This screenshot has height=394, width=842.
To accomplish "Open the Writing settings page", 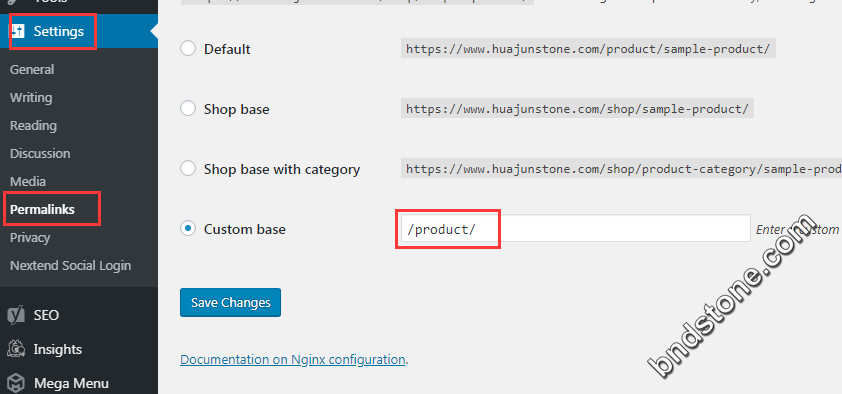I will pos(31,98).
